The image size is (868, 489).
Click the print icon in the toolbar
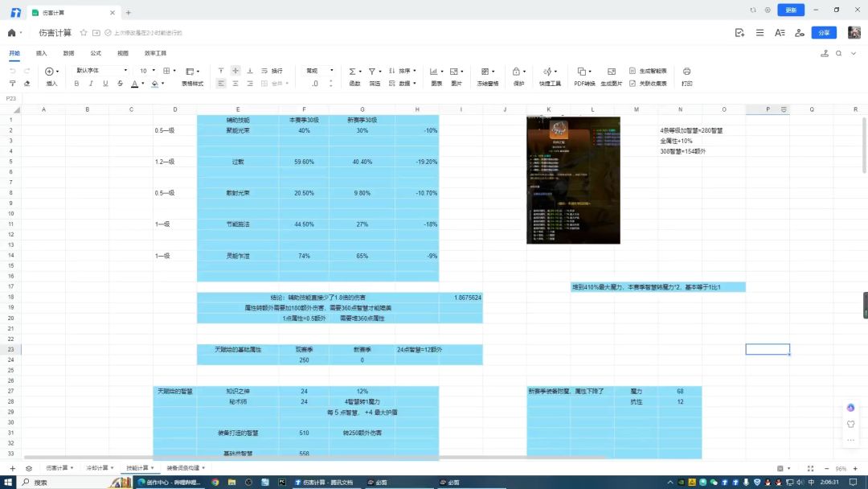(x=686, y=71)
